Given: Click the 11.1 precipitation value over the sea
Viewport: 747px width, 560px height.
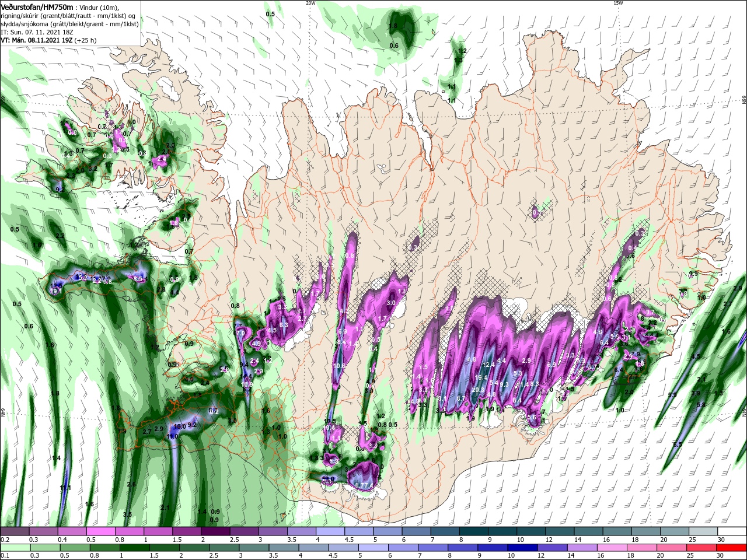Looking at the screenshot, I should coord(65,488).
